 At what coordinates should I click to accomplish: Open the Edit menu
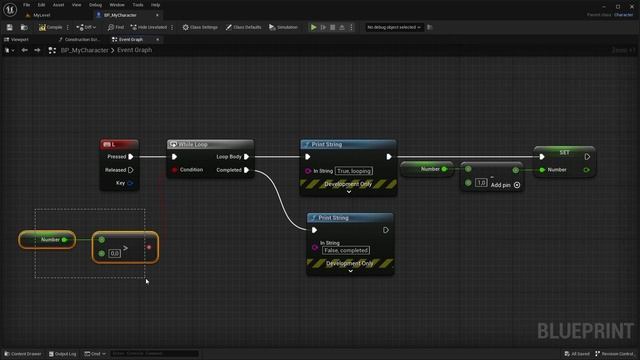[x=41, y=5]
